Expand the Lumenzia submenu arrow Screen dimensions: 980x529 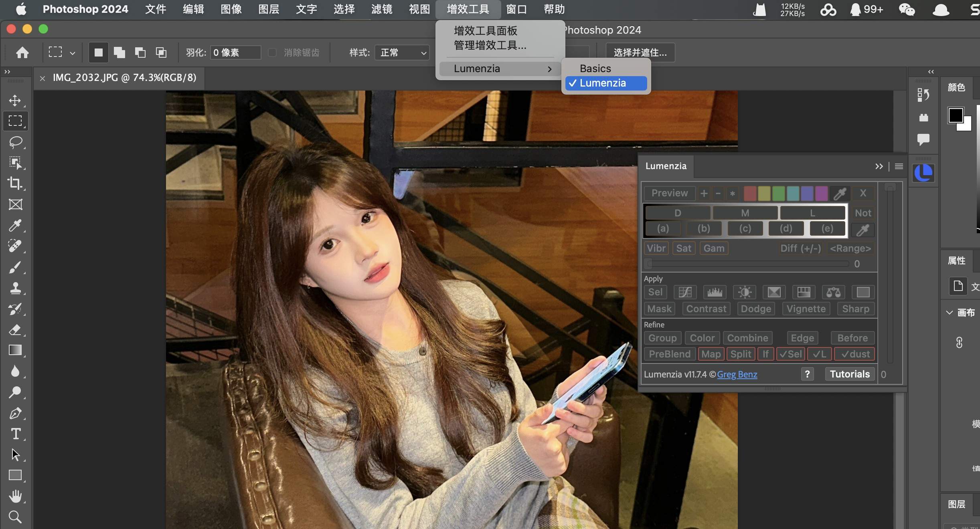[550, 69]
